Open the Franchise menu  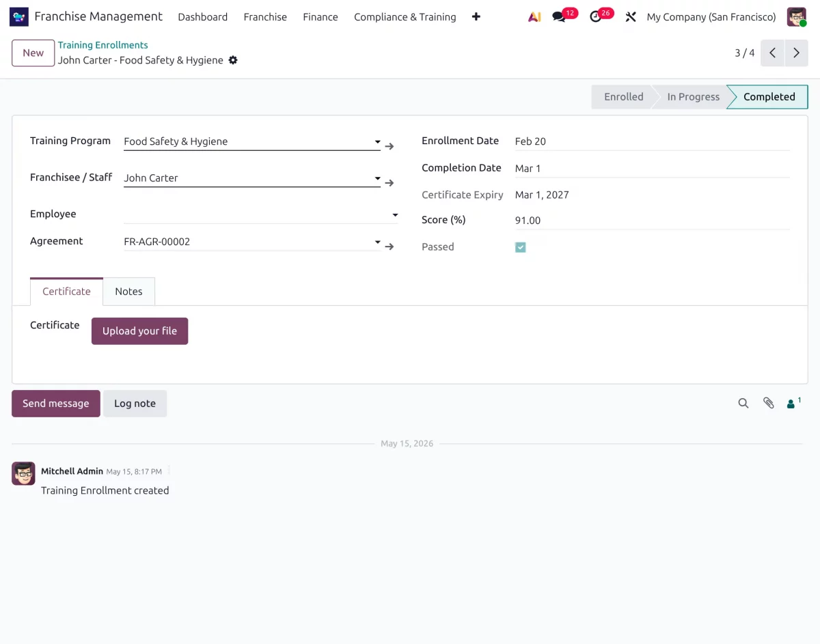(x=265, y=17)
